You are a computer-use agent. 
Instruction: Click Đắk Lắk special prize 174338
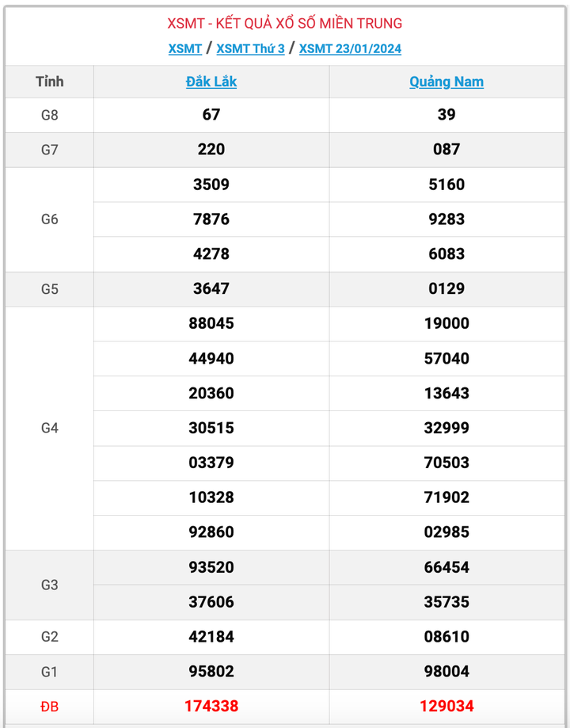(x=211, y=706)
